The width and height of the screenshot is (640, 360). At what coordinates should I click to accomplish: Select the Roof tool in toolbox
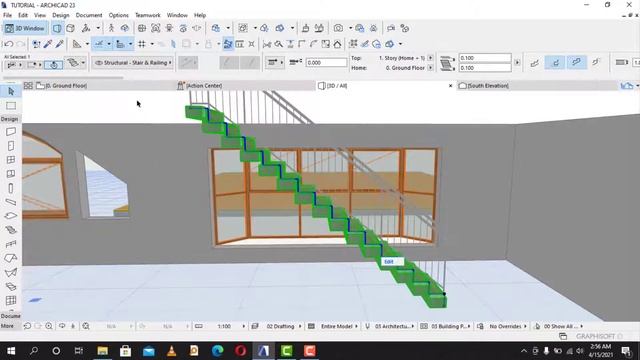[11, 258]
